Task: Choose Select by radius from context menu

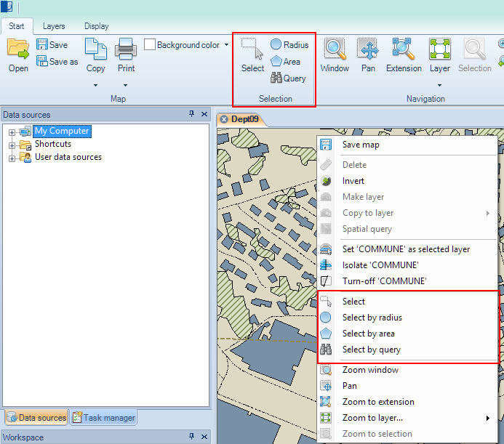Action: [x=372, y=318]
